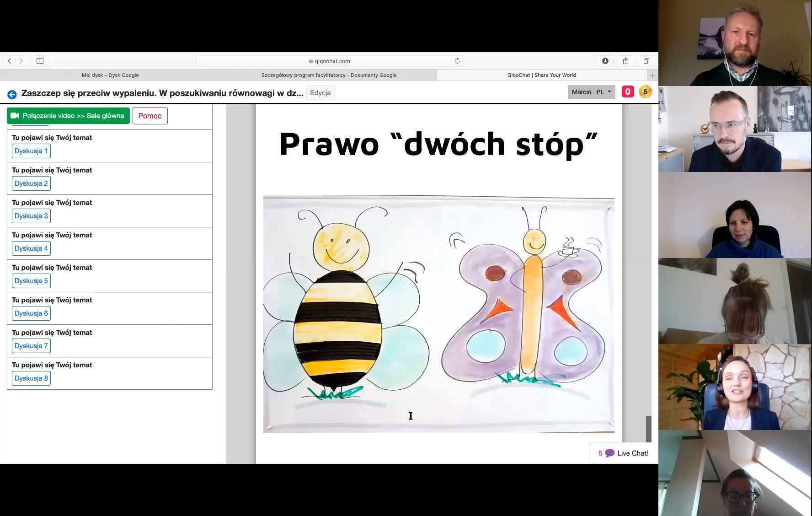This screenshot has width=812, height=516.
Task: Click the Edycja button
Action: coord(321,93)
